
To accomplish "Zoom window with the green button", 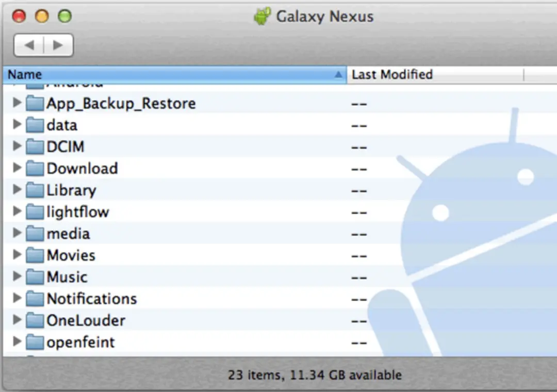I will [x=65, y=16].
